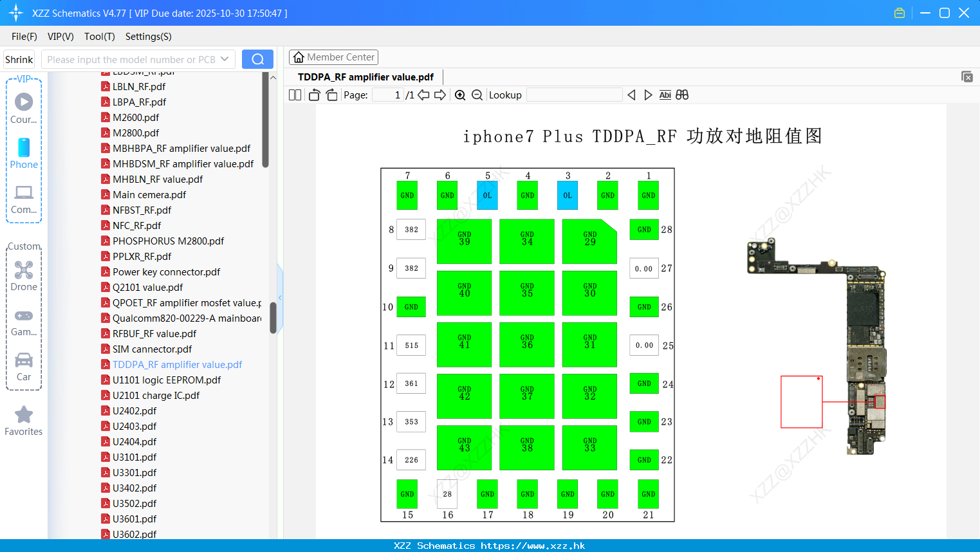
Task: Click the 353 value on pin 13
Action: (x=411, y=422)
